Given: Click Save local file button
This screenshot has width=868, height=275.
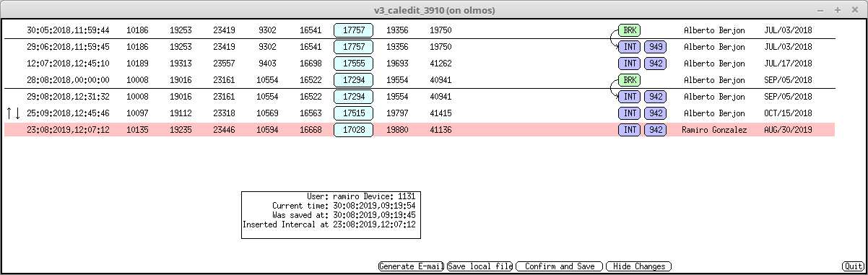Looking at the screenshot, I should (479, 266).
